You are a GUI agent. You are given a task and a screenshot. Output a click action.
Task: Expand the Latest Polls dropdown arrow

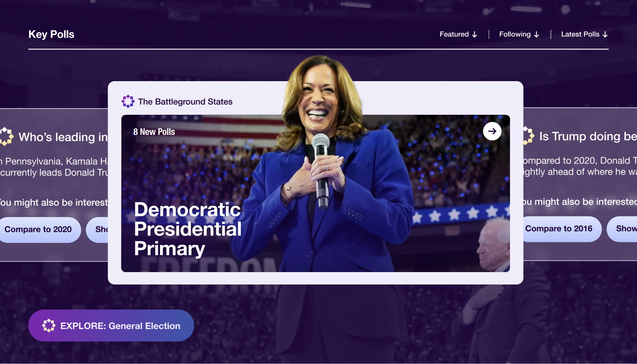coord(605,35)
